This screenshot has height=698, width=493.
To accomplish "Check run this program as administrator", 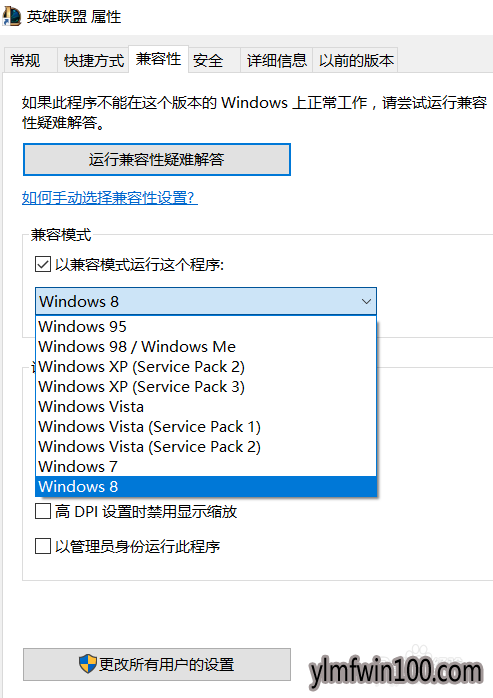I will [x=43, y=546].
